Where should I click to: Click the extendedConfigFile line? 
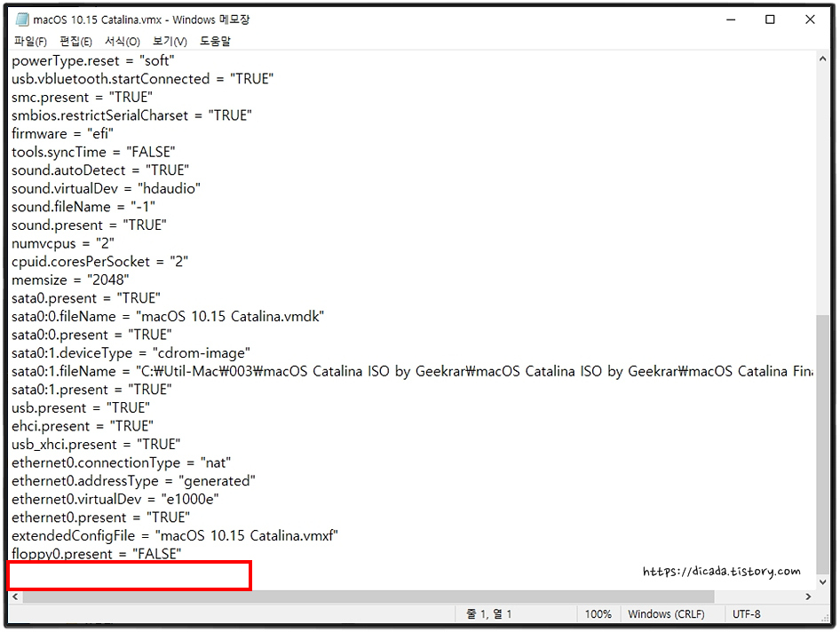tap(175, 535)
